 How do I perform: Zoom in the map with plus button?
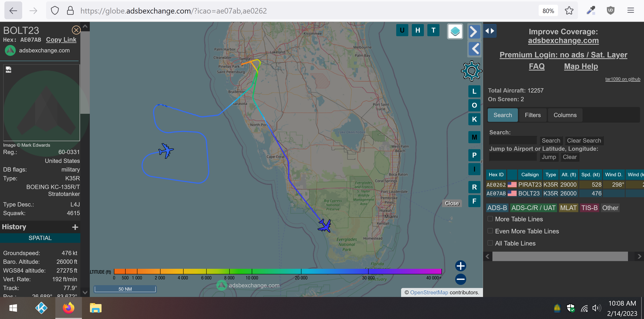pyautogui.click(x=461, y=266)
